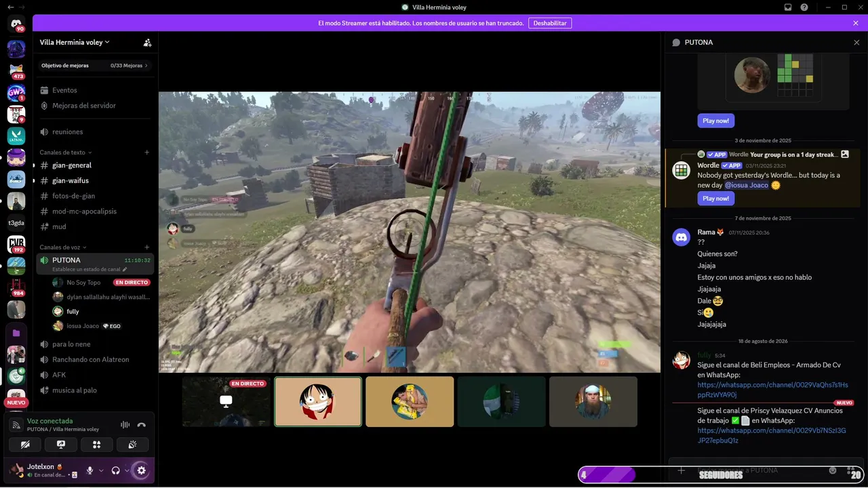
Task: Open headphone output options arrow
Action: [127, 470]
